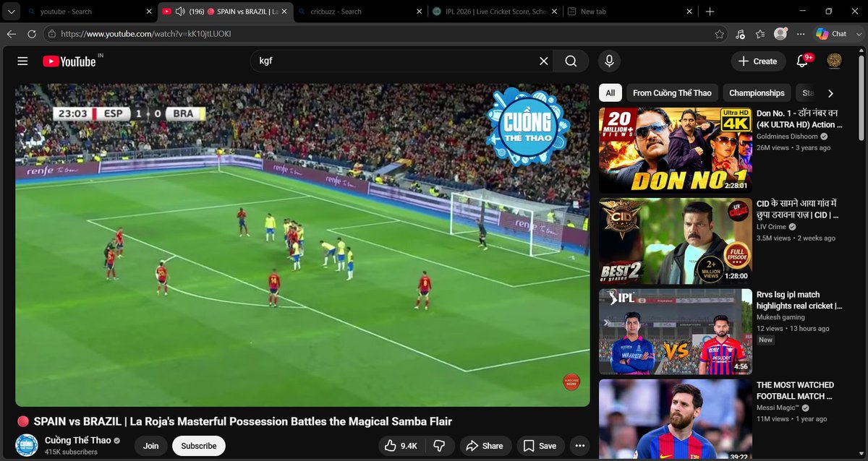Reload the page
The width and height of the screenshot is (868, 461).
[31, 34]
